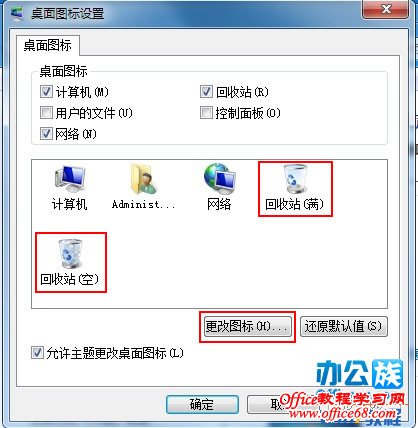Switch to the 桌面图标 tab
This screenshot has height=428, width=418.
(48, 45)
